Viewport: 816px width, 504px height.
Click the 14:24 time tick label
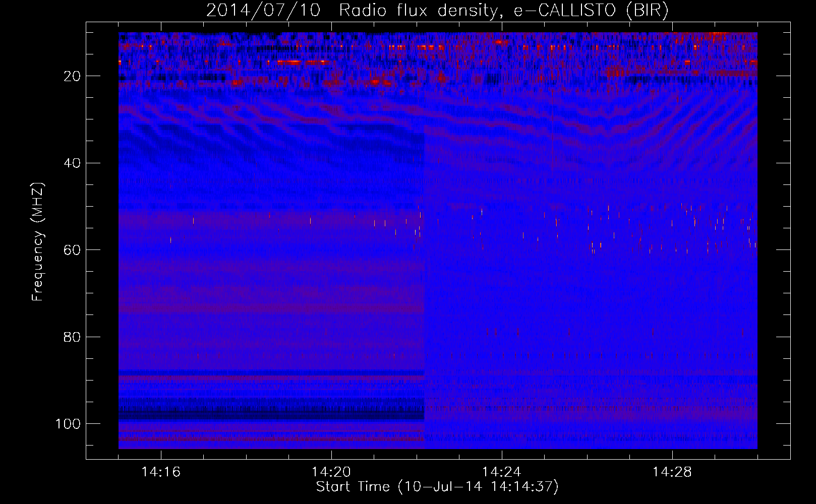point(501,472)
